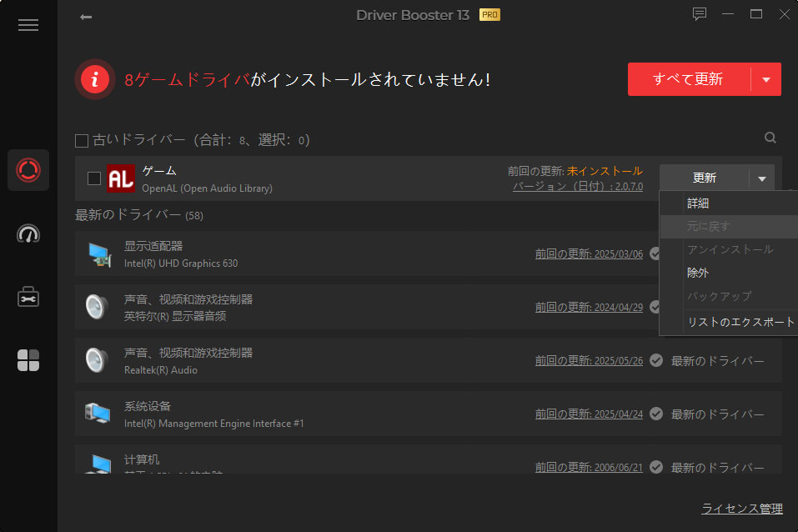Click the OpenAL AL logo icon

pos(121,178)
